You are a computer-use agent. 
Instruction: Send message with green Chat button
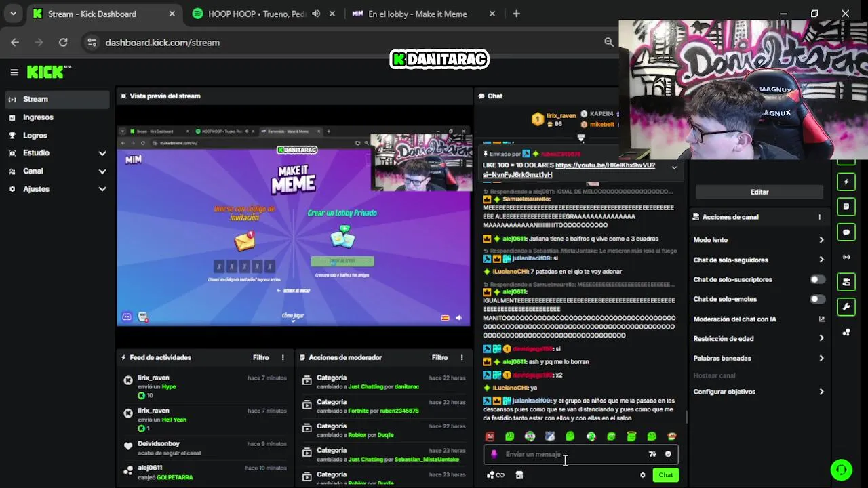point(666,475)
